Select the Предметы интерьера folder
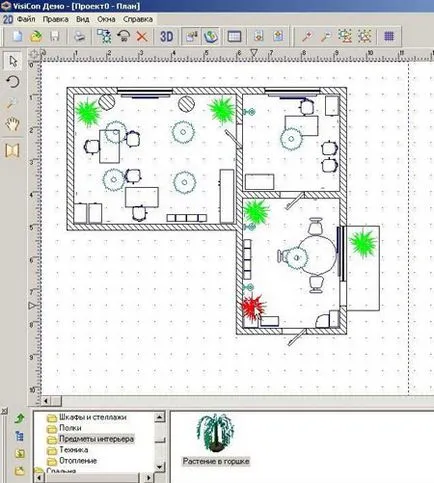 click(96, 439)
